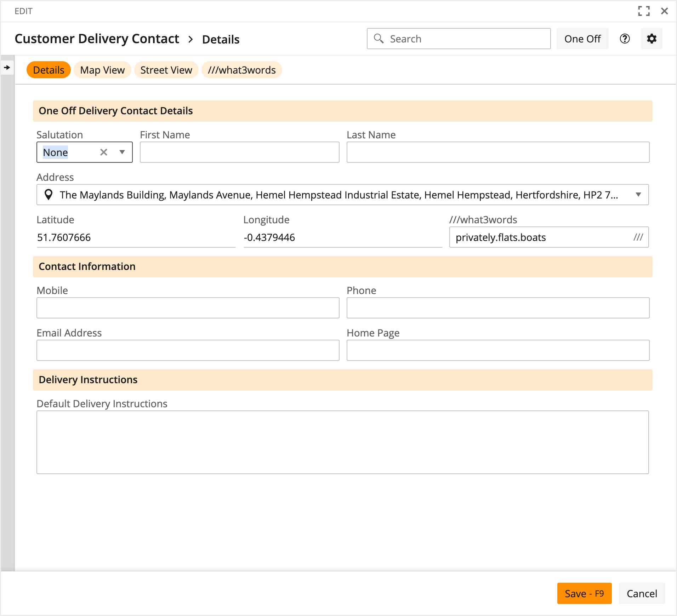
Task: Click the search magnifier icon
Action: click(x=379, y=39)
